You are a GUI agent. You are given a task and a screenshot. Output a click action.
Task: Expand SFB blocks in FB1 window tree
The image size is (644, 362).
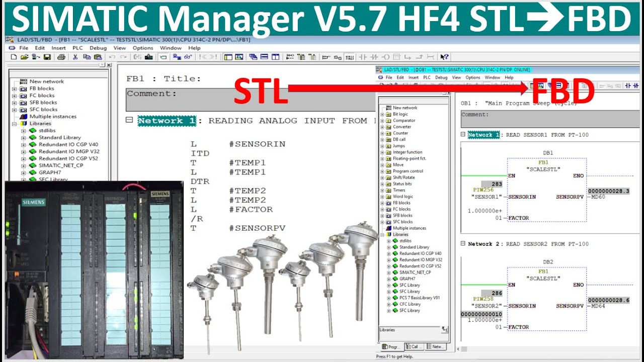(15, 103)
